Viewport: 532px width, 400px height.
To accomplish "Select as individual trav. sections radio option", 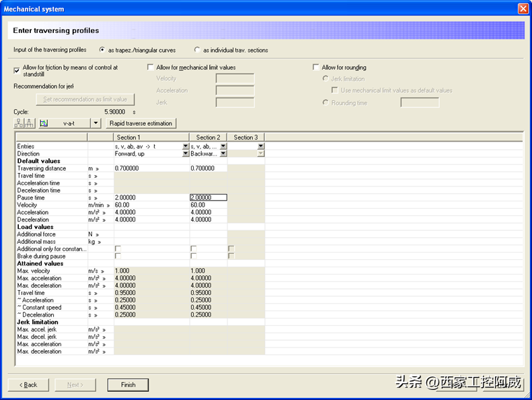I will [197, 50].
